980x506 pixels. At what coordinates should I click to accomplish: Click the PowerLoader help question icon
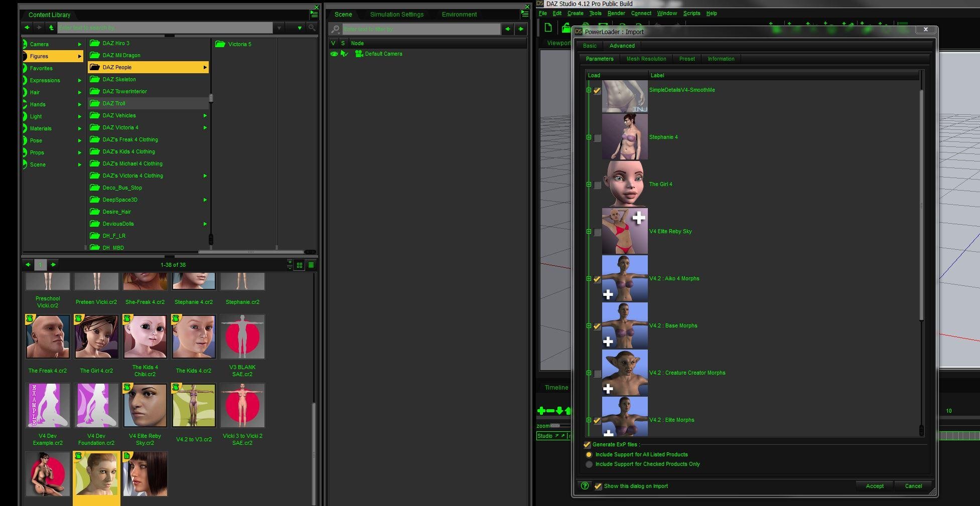(585, 485)
